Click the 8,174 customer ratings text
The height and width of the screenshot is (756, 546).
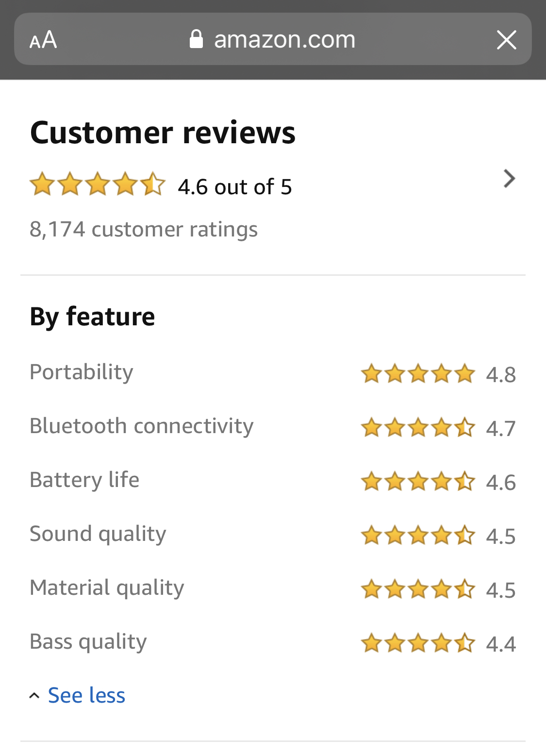pyautogui.click(x=144, y=229)
